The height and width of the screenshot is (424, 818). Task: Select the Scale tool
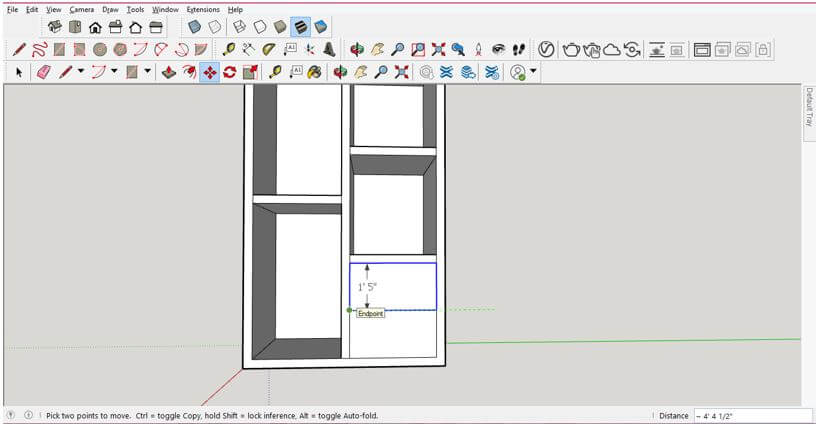pyautogui.click(x=250, y=72)
